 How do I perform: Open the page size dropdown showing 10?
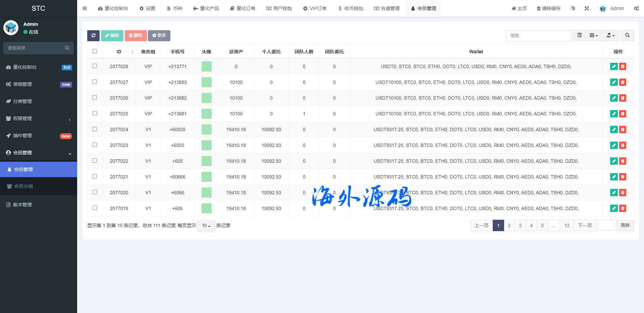click(x=206, y=226)
